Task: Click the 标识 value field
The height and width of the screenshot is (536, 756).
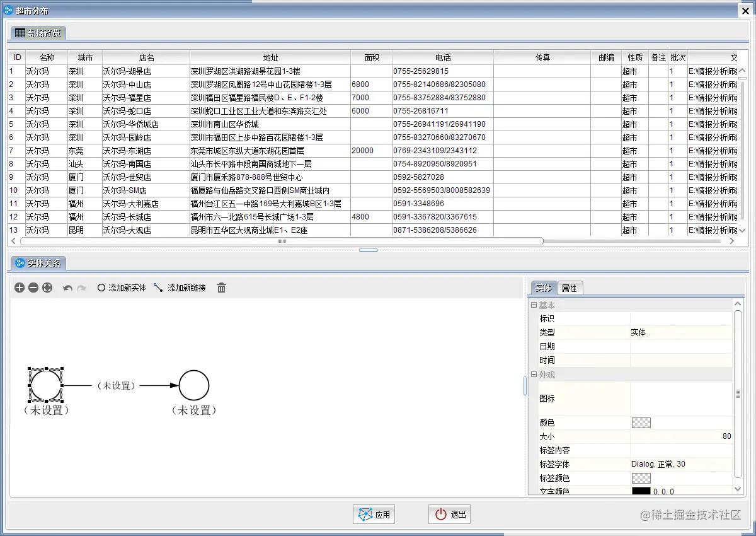Action: tap(681, 318)
